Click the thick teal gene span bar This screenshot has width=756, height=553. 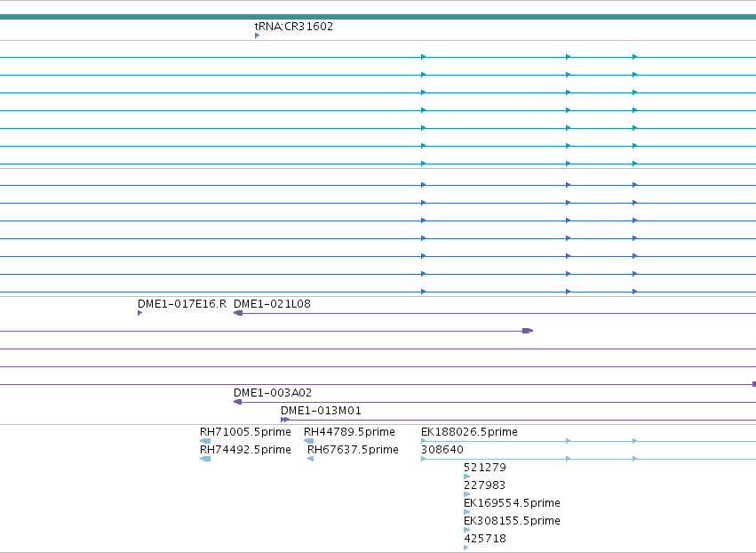(378, 17)
